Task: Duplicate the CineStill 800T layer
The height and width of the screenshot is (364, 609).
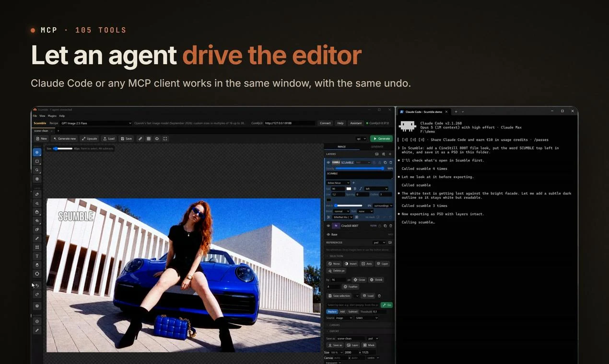Action: click(385, 226)
